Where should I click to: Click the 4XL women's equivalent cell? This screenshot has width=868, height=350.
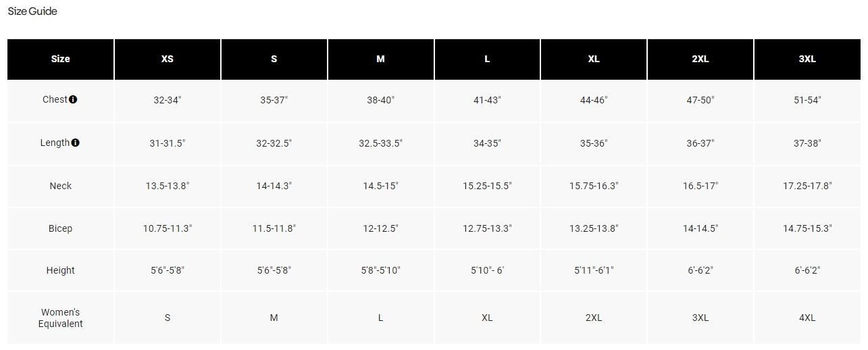click(807, 318)
